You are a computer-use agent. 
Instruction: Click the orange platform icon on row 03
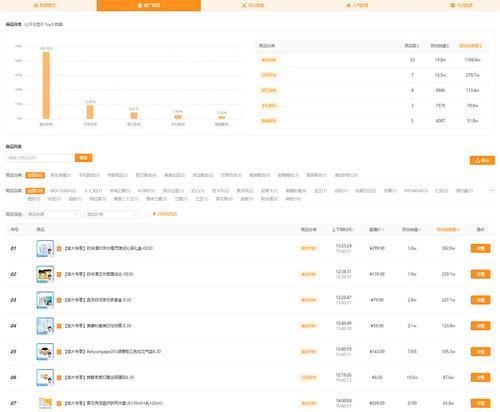pyautogui.click(x=59, y=300)
